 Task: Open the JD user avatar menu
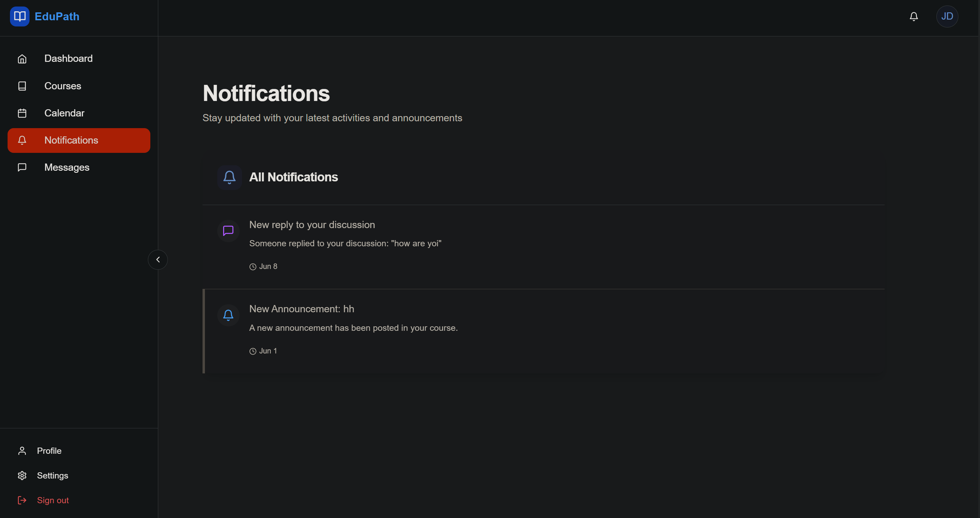946,16
